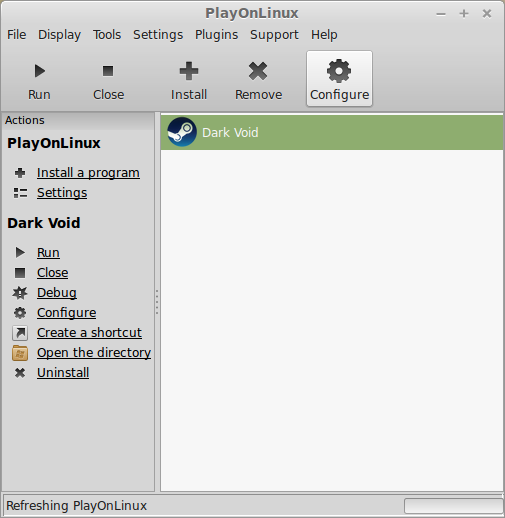
Task: Click the Steam icon beside Dark Void
Action: tap(182, 132)
